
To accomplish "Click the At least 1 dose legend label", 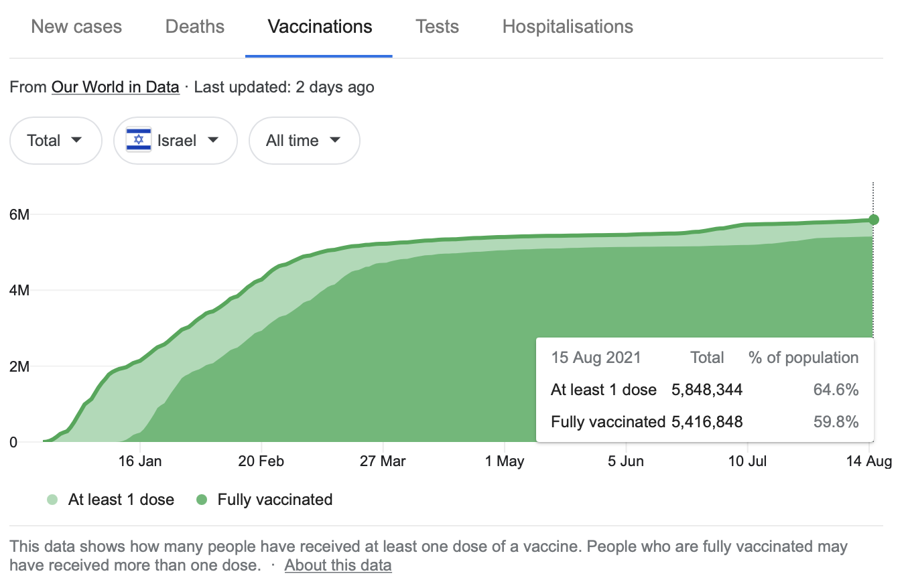I will (x=121, y=500).
